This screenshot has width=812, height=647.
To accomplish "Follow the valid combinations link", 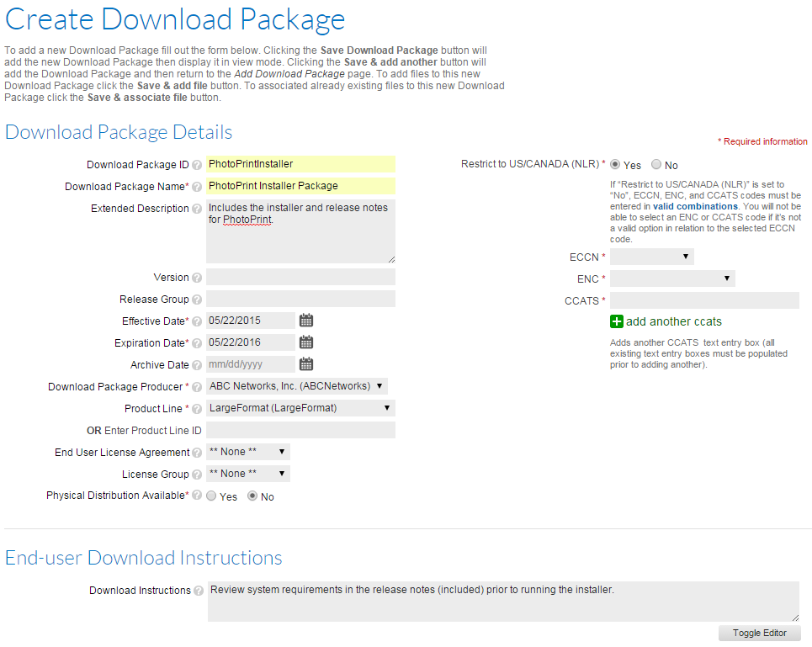I will 695,206.
